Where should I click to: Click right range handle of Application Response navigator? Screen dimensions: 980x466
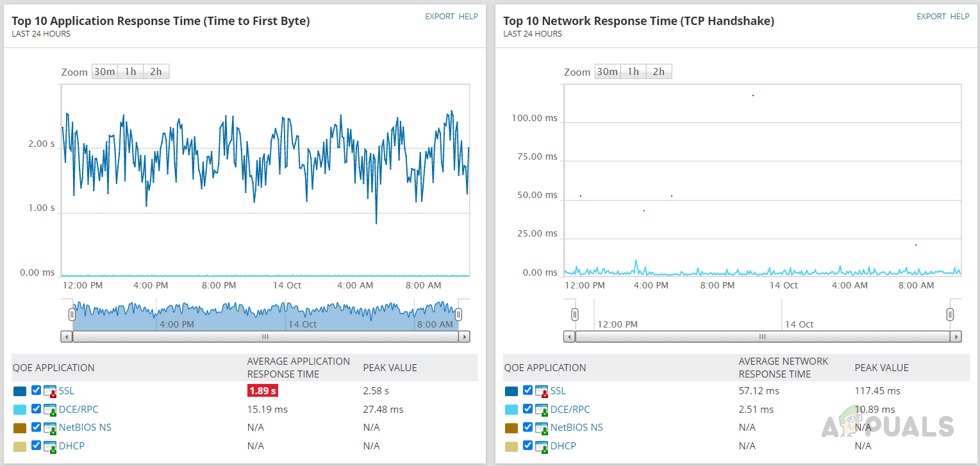click(x=458, y=314)
